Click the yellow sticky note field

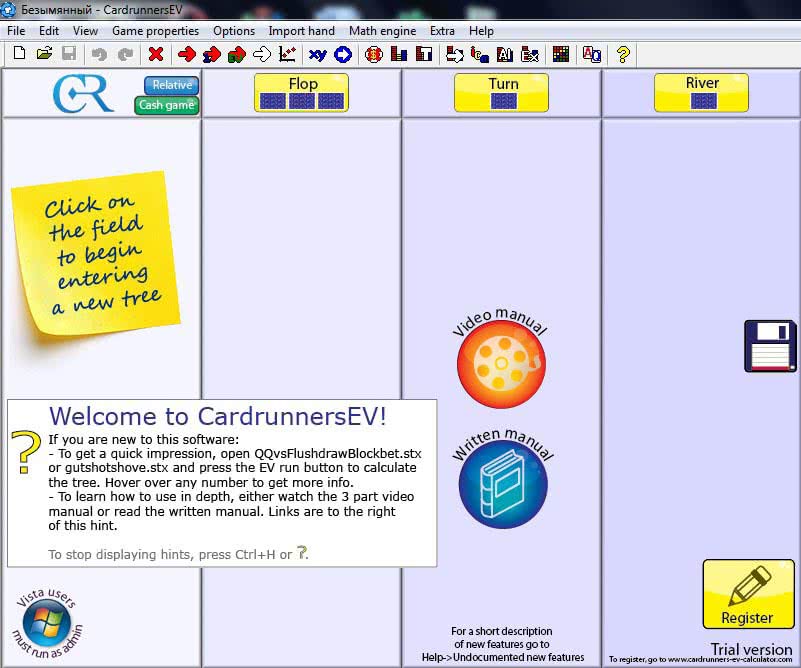click(x=97, y=255)
